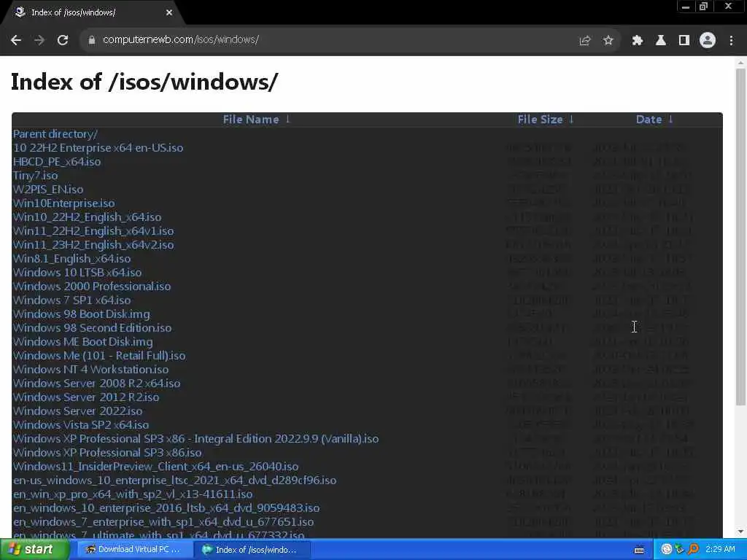This screenshot has width=747, height=560.
Task: Click Windows 98 Second Edition.iso
Action: pos(93,328)
